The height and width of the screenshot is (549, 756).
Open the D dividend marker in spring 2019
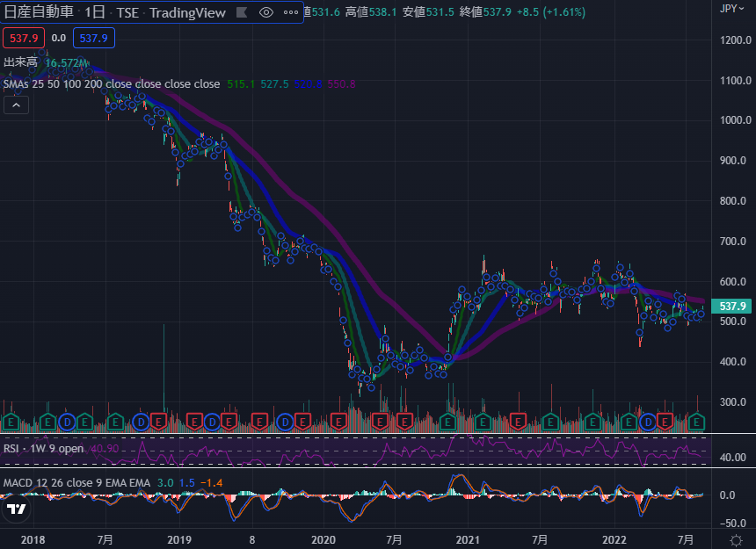pos(212,423)
